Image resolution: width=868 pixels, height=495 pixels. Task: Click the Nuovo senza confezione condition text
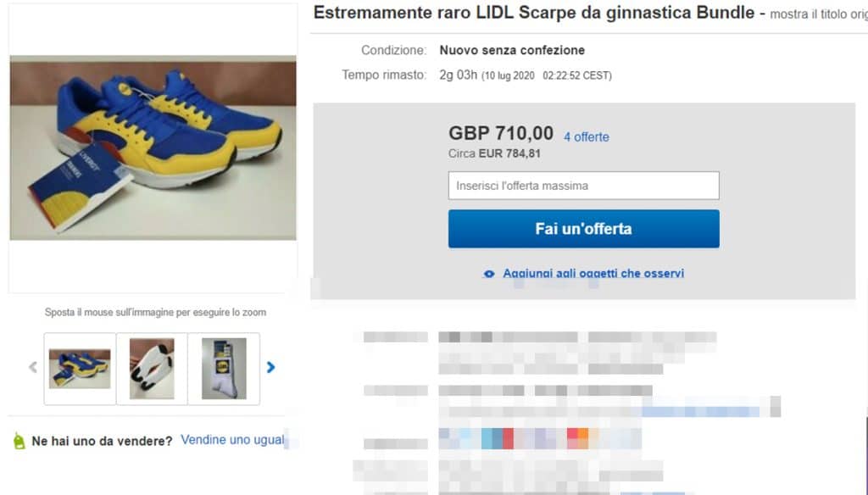(512, 50)
